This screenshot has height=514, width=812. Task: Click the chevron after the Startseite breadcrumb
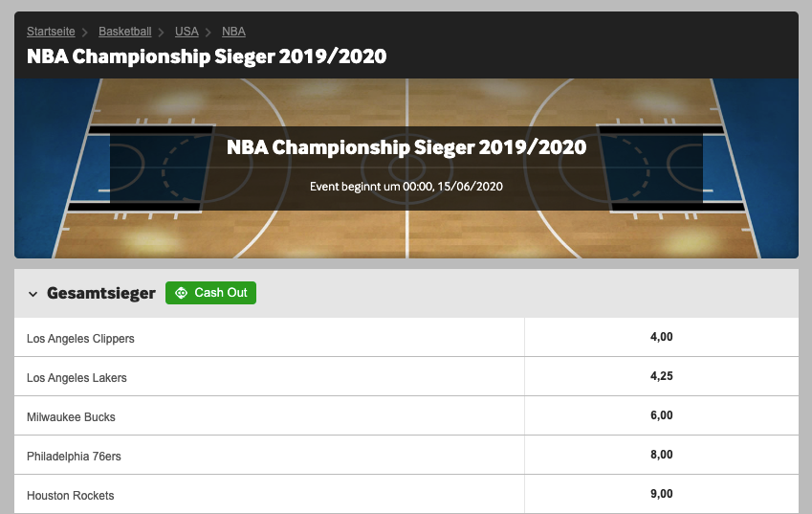point(85,33)
